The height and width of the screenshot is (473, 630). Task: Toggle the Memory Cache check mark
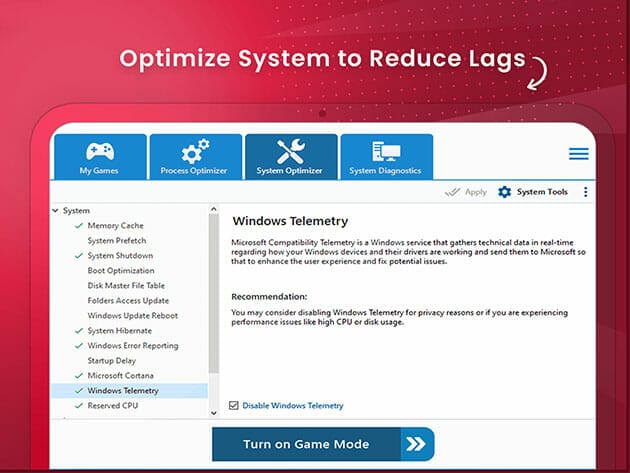click(x=78, y=226)
